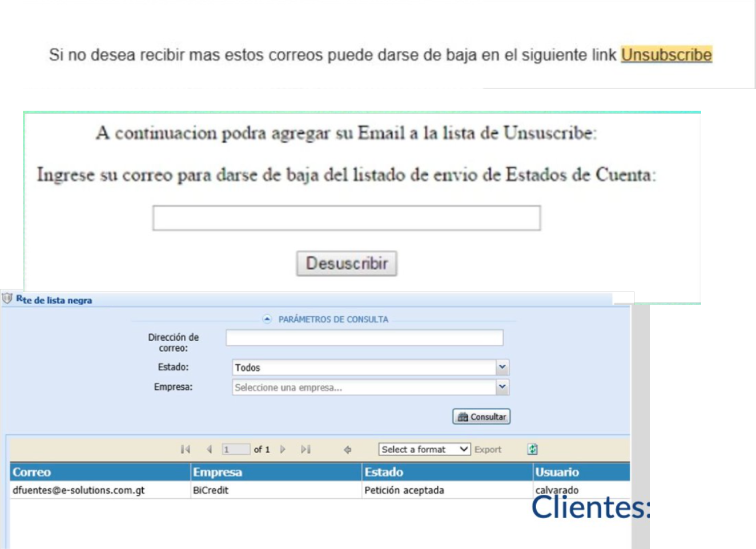756x549 pixels.
Task: Collapse the Parámetros de Consulta section
Action: [267, 319]
